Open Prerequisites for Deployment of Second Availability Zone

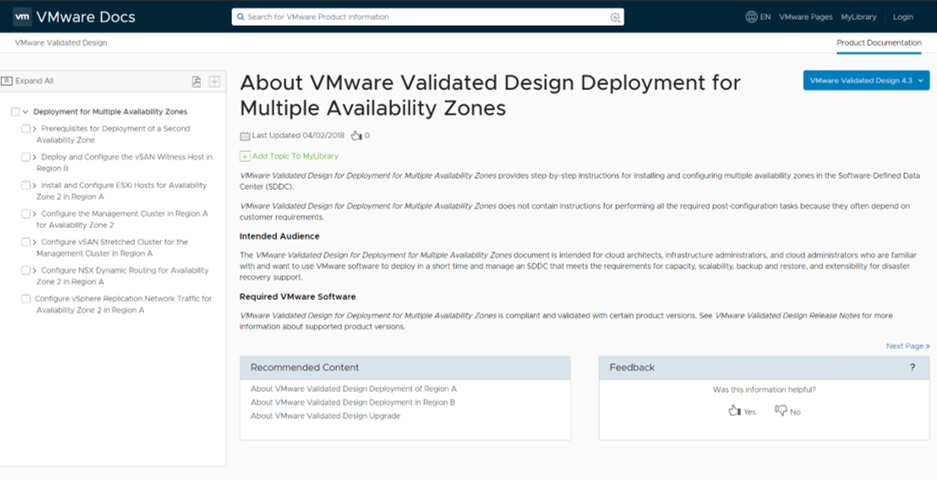pyautogui.click(x=113, y=134)
